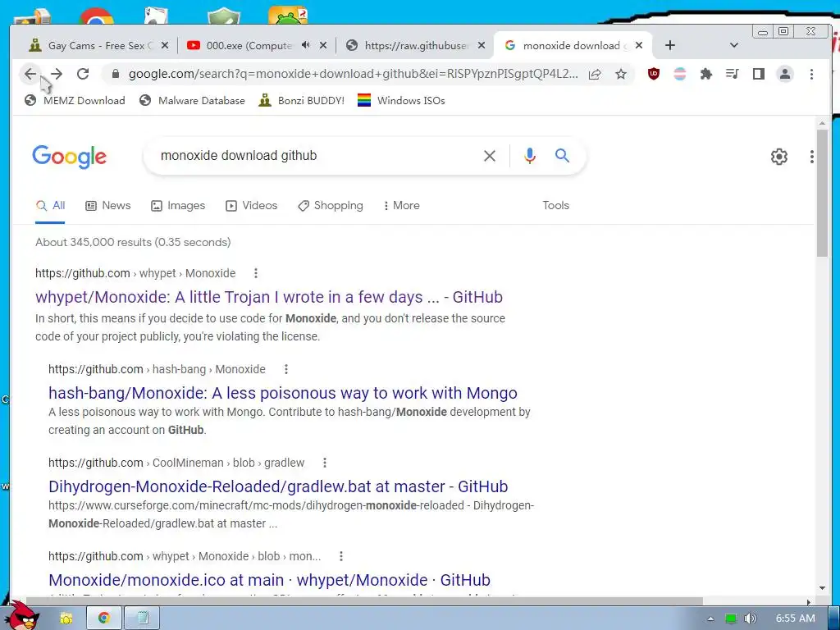Screen dimensions: 840x630
Task: Open the Windows ISOs bookmark
Action: click(x=401, y=101)
